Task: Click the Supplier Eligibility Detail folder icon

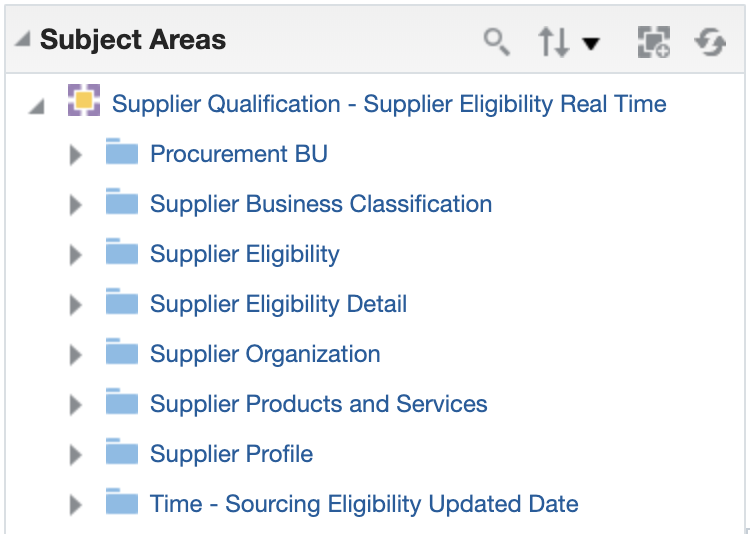Action: [121, 303]
